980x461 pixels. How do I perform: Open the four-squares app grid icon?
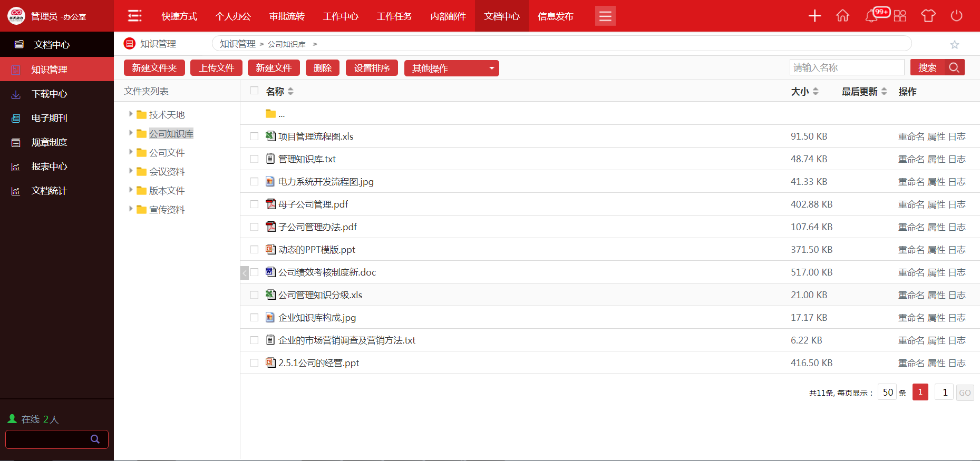(900, 16)
